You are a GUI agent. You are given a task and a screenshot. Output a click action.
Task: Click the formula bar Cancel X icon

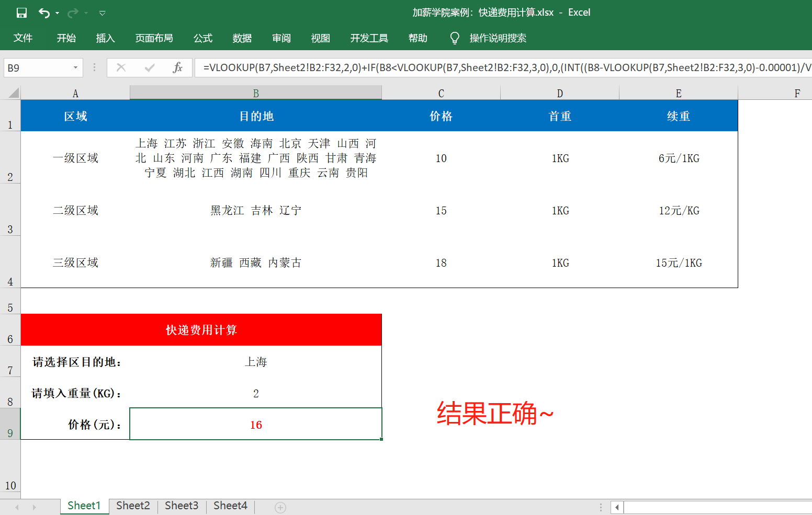coord(121,67)
